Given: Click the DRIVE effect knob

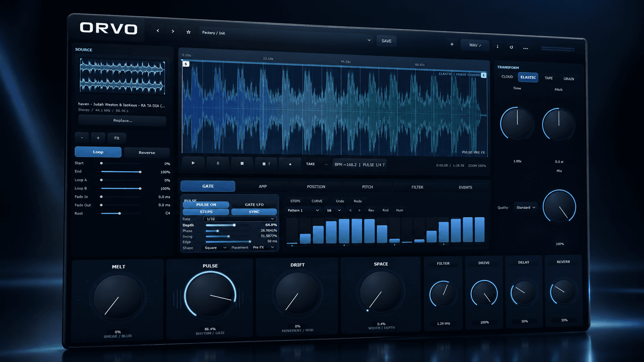Looking at the screenshot, I should coord(484,294).
